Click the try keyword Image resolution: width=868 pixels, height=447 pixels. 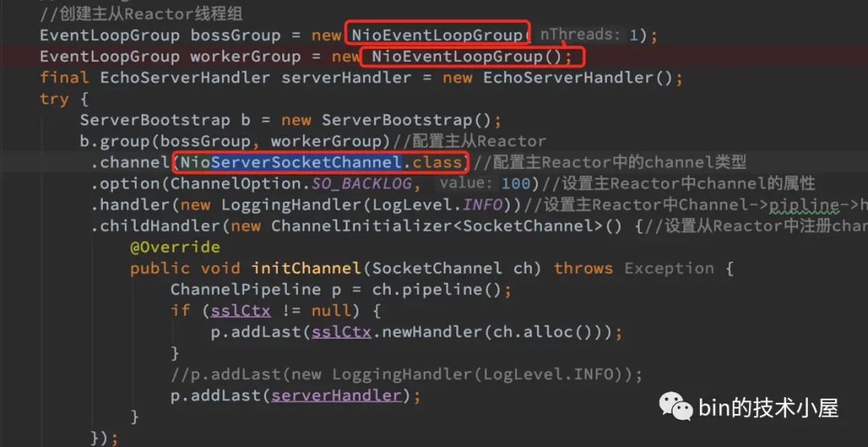pos(55,100)
